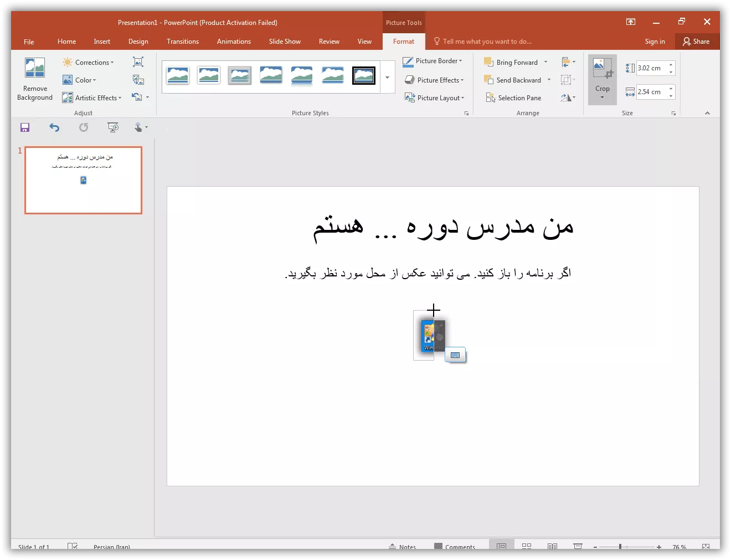Apply seventh picture style with black double frame
This screenshot has height=560, width=731.
coord(364,75)
